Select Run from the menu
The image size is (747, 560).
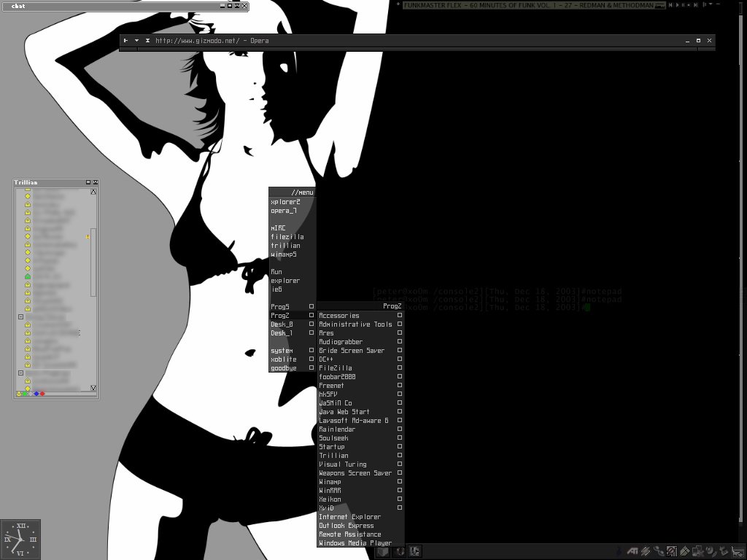(x=276, y=272)
